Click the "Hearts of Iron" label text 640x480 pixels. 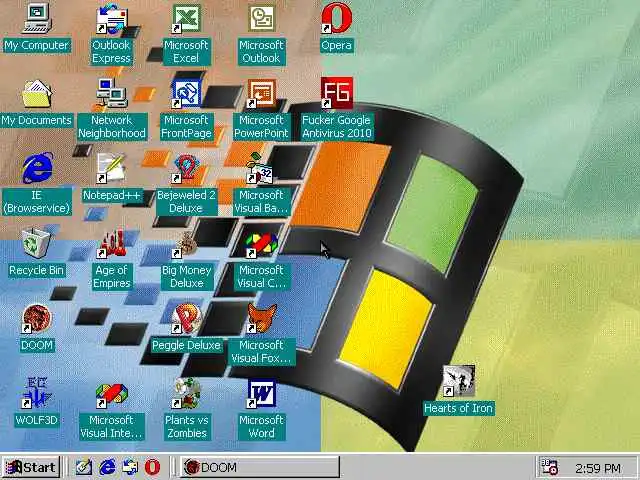click(x=459, y=408)
